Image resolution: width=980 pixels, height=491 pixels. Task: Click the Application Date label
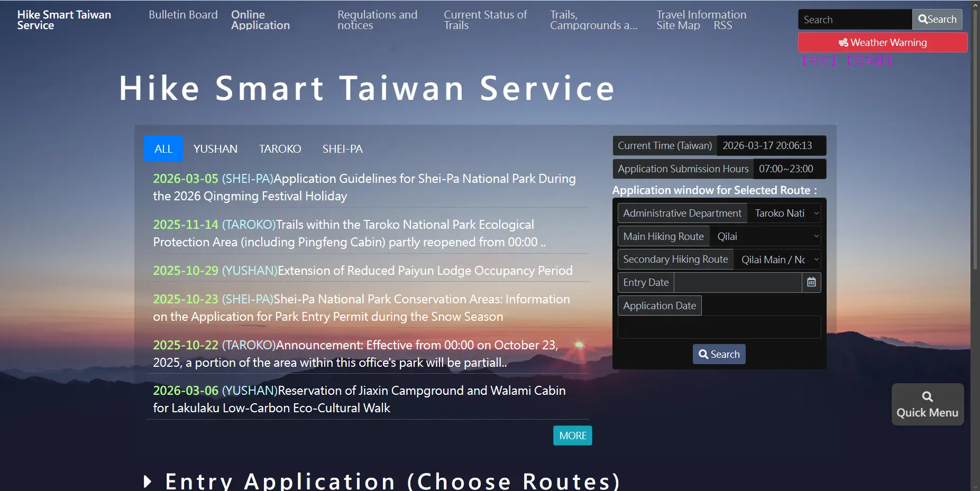click(x=660, y=305)
